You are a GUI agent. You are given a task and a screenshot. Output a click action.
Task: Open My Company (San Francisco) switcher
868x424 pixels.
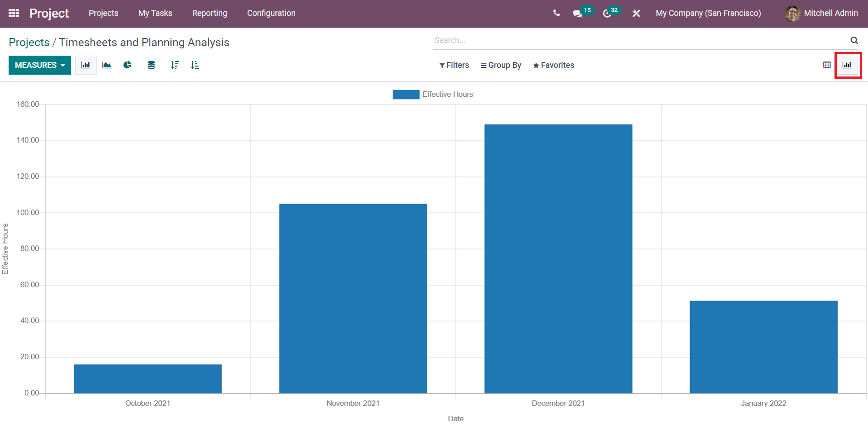(708, 13)
